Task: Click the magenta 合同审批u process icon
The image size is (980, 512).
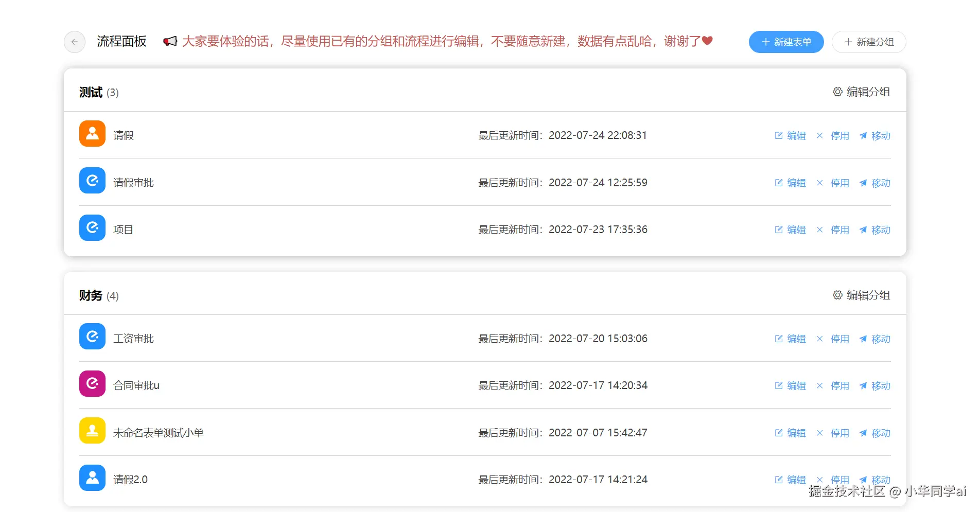Action: (92, 384)
